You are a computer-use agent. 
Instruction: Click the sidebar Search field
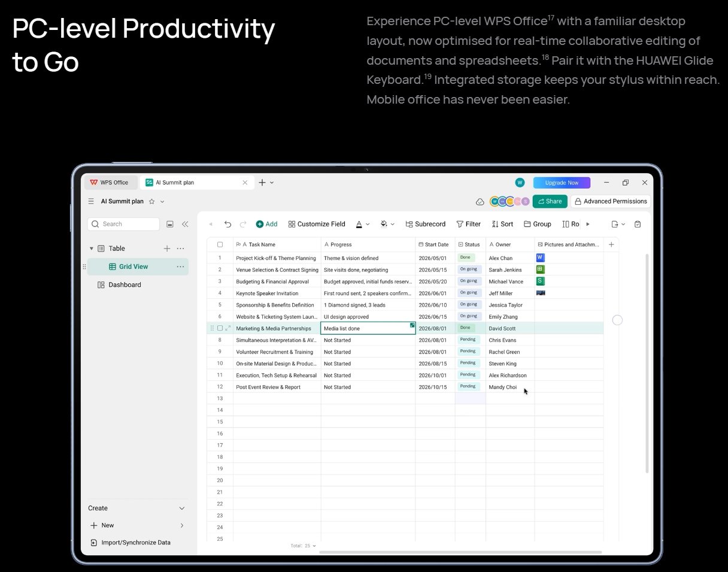point(123,224)
